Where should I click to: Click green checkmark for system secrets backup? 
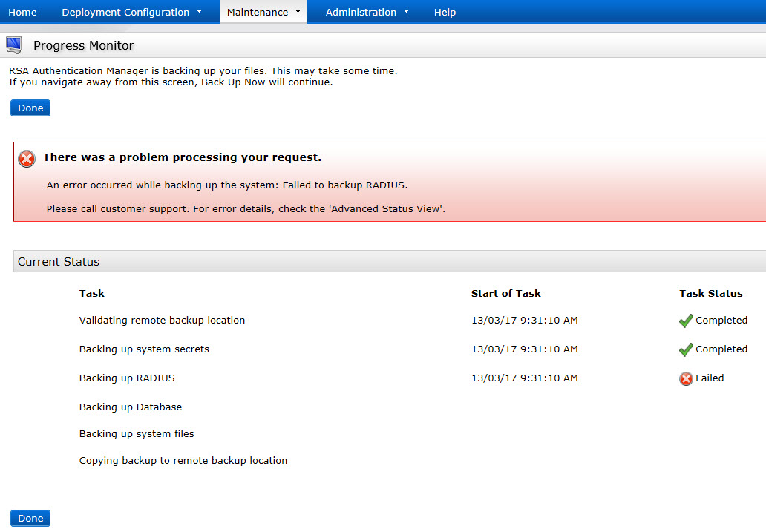coord(686,349)
